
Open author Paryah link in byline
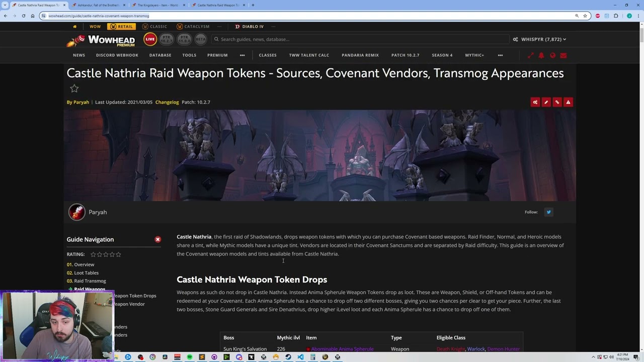(x=81, y=102)
